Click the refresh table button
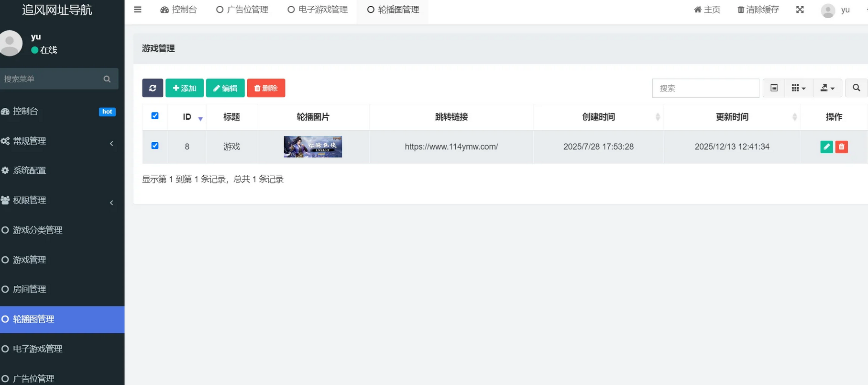868x385 pixels. (x=153, y=88)
